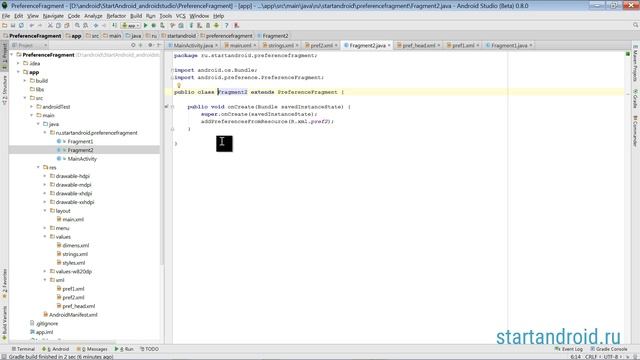The image size is (640, 360).
Task: Click the Replace toolbar icon
Action: coord(85,25)
